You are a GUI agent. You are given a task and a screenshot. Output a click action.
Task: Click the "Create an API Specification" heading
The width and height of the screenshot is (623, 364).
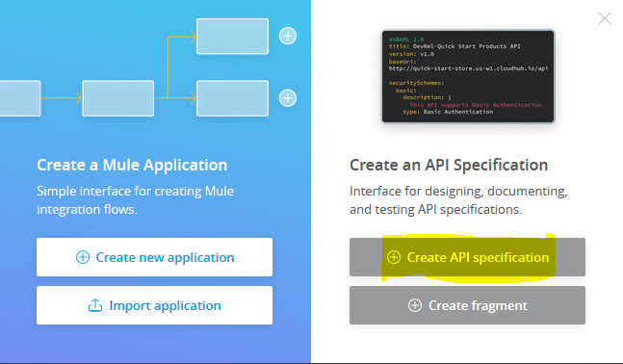click(449, 165)
